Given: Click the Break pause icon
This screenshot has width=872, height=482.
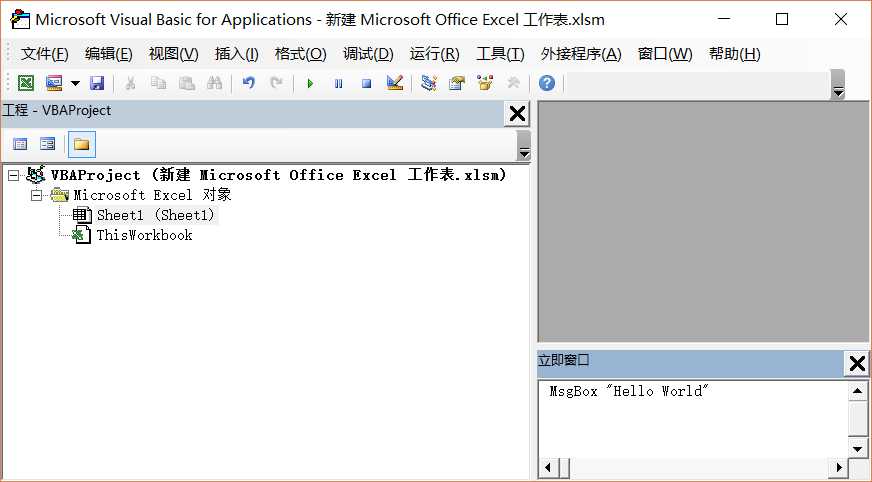Looking at the screenshot, I should pyautogui.click(x=338, y=83).
